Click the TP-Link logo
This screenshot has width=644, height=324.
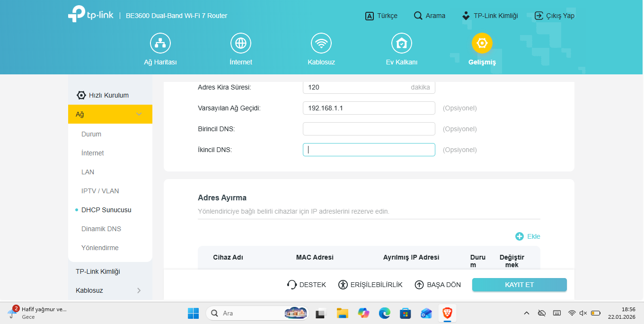point(90,15)
